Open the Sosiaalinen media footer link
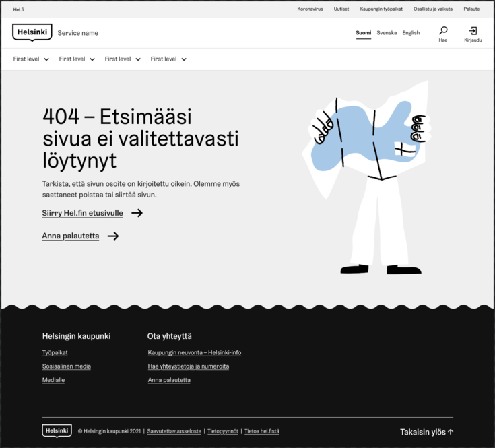This screenshot has width=495, height=448. tap(67, 366)
